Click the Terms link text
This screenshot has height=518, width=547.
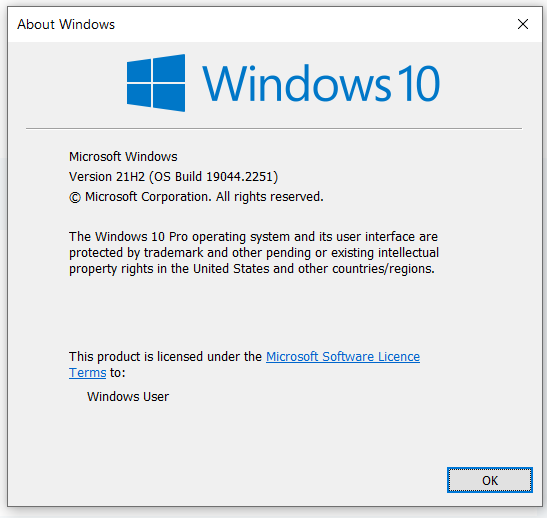(x=88, y=373)
